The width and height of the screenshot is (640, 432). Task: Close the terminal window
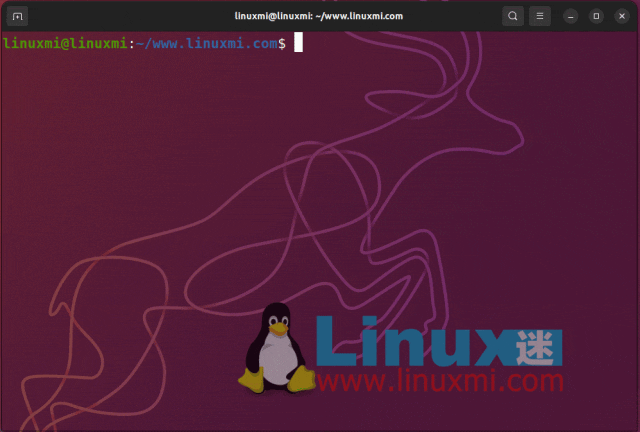[622, 16]
